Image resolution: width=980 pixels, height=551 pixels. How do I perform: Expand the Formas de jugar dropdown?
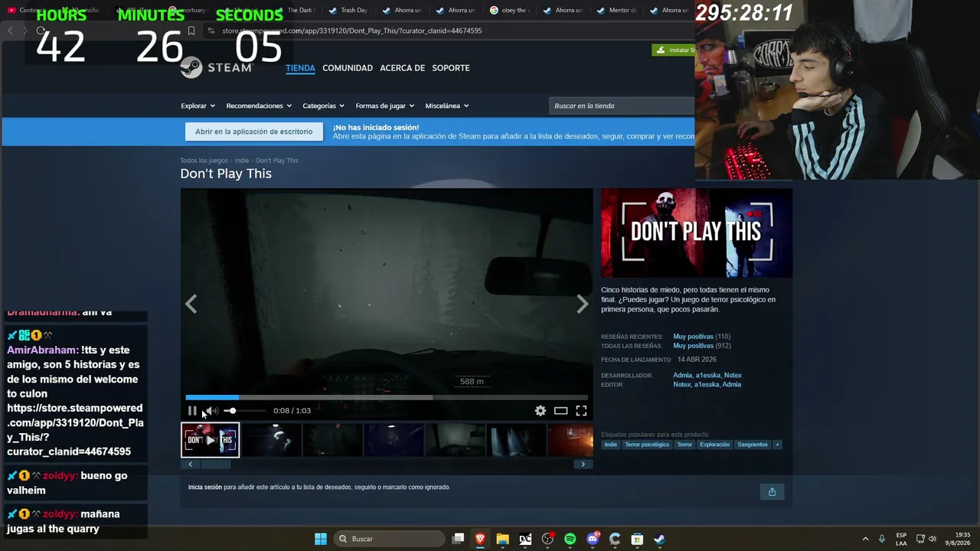pyautogui.click(x=384, y=106)
